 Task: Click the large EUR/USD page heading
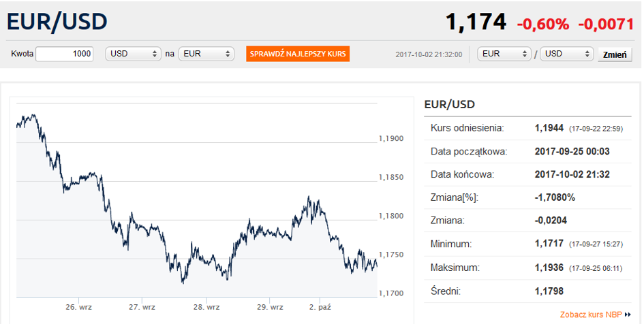(57, 22)
